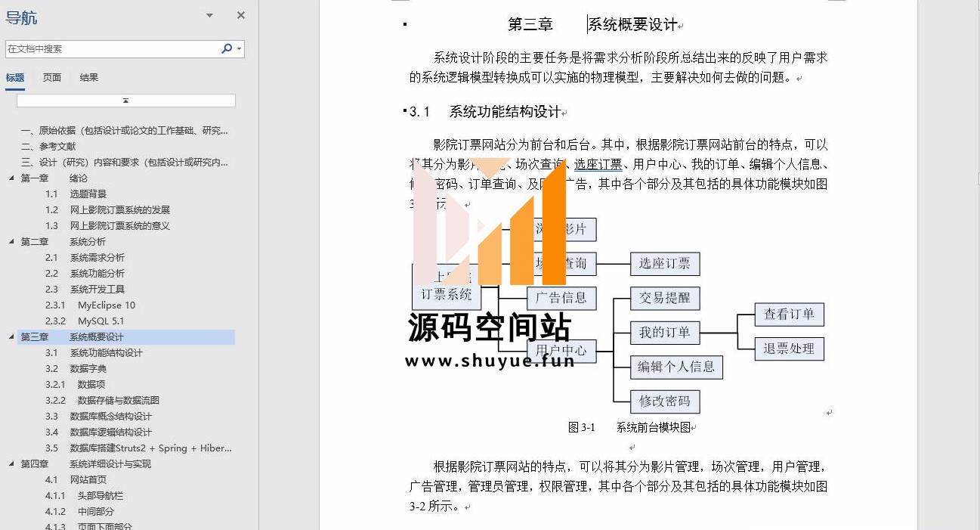Switch to the 页面 tab

[x=52, y=77]
